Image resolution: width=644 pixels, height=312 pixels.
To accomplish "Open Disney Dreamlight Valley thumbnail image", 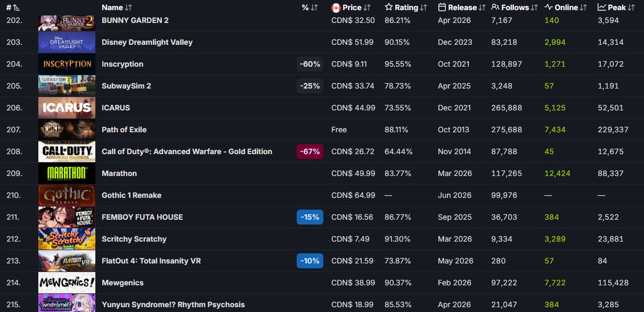I will click(67, 42).
